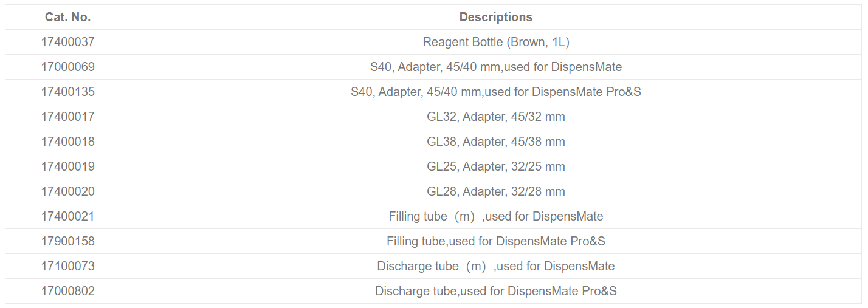Viewport: 868px width, 308px height.
Task: Click the Cat. No. column header
Action: (x=68, y=17)
